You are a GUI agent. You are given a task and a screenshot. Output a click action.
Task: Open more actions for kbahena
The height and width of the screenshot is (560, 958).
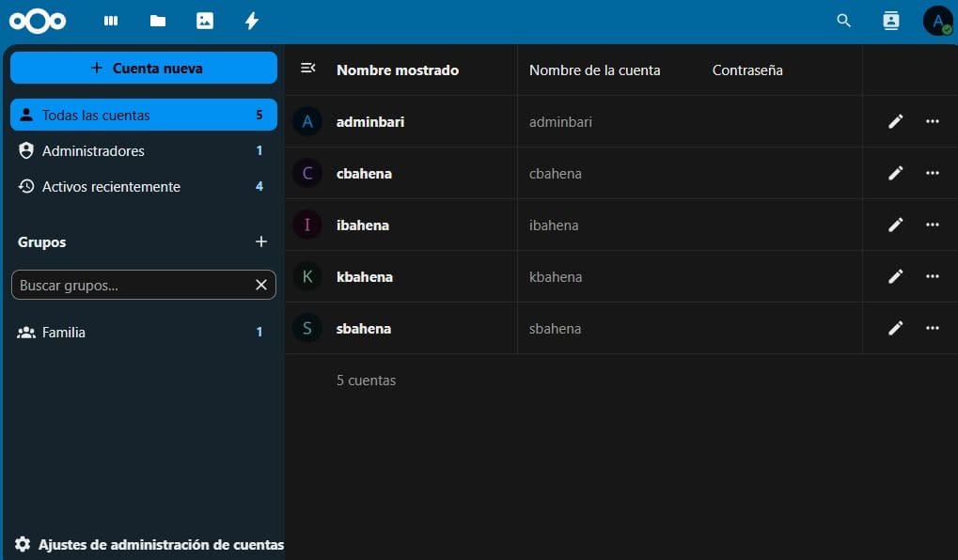pyautogui.click(x=933, y=276)
